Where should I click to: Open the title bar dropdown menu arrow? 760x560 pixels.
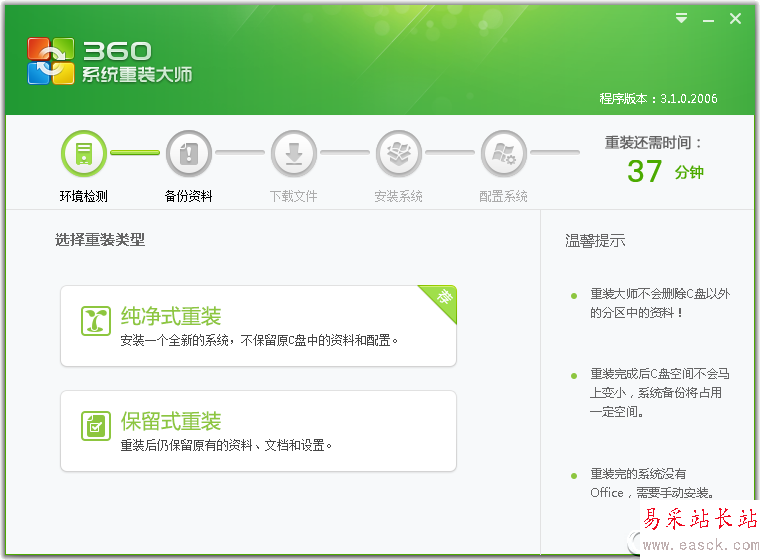pyautogui.click(x=681, y=18)
